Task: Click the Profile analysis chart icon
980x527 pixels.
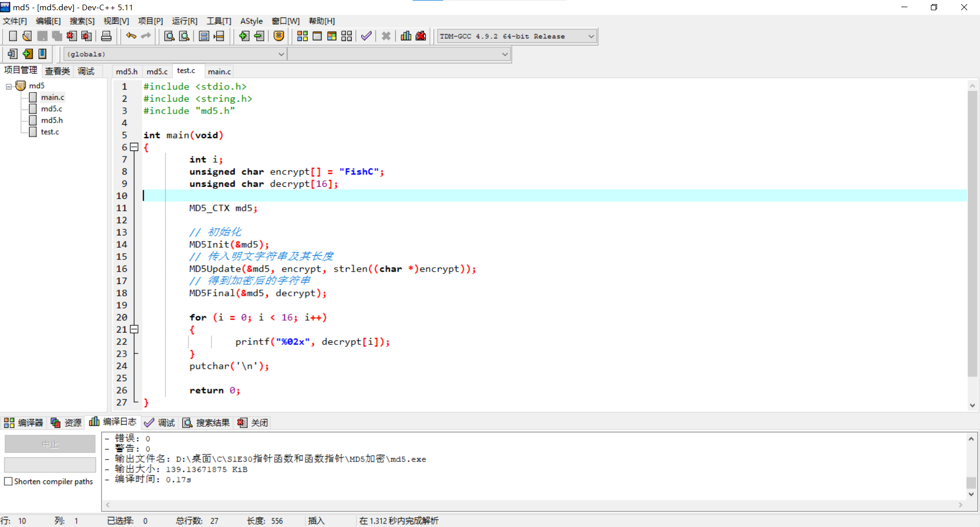Action: [x=406, y=36]
